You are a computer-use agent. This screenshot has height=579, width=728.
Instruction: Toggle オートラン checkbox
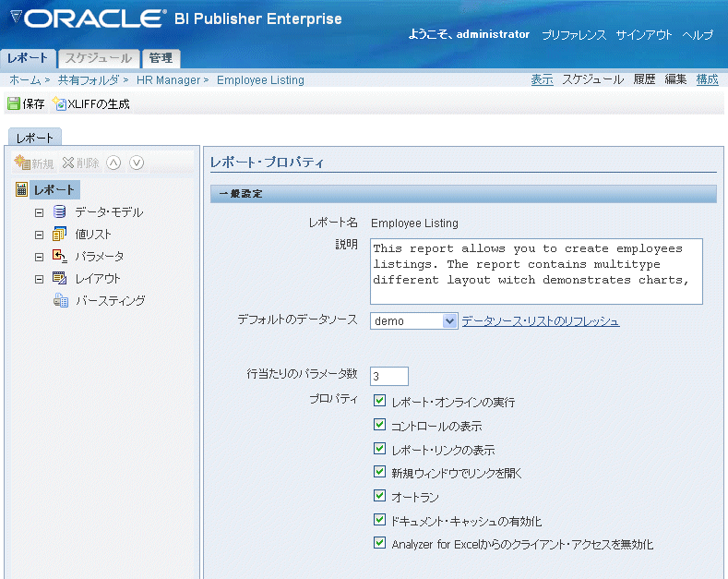(379, 496)
